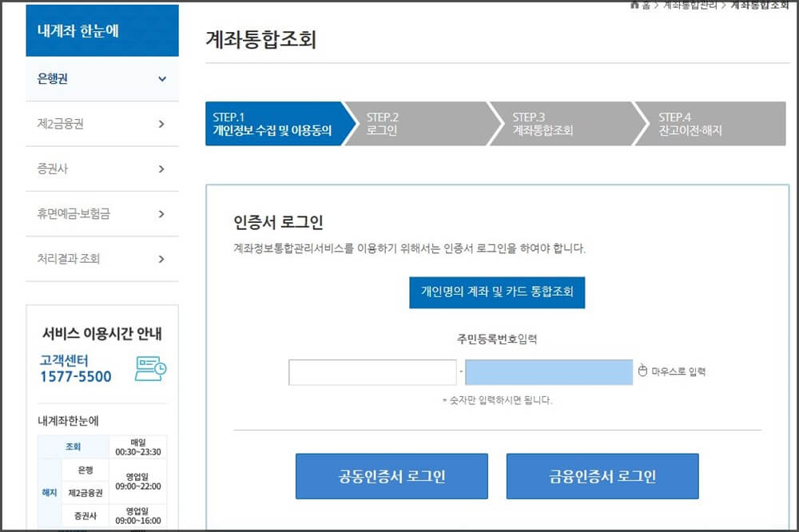Collapse the 은행권 menu chevron

point(162,79)
